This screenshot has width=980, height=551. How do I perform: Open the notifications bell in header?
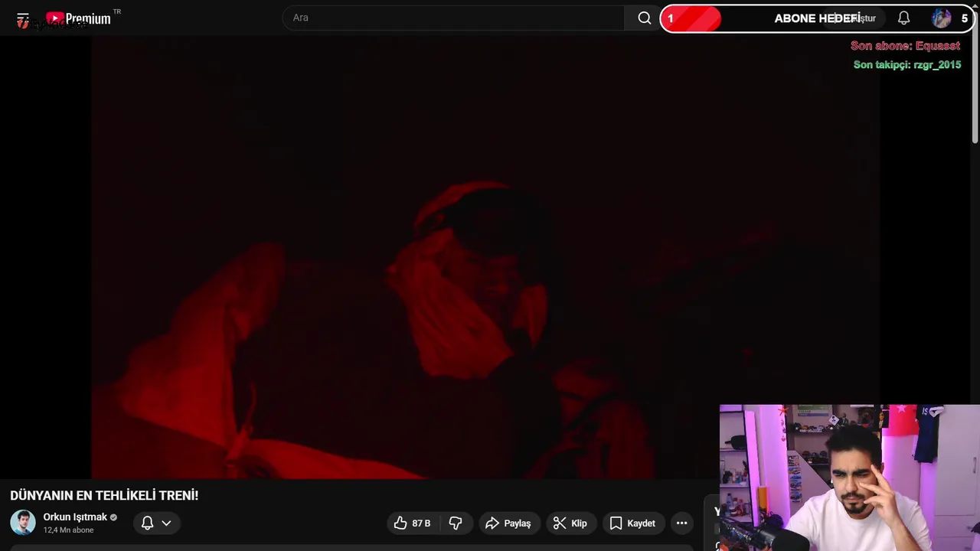tap(903, 18)
